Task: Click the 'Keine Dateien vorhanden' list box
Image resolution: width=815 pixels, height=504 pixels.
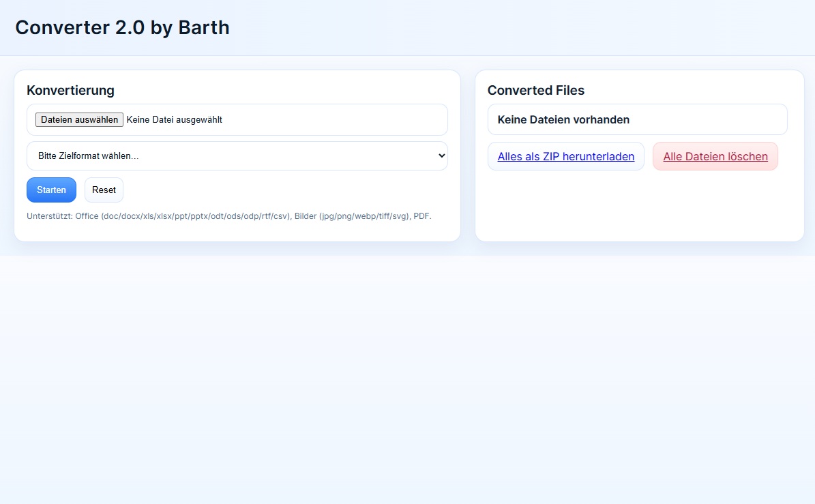Action: [x=637, y=120]
